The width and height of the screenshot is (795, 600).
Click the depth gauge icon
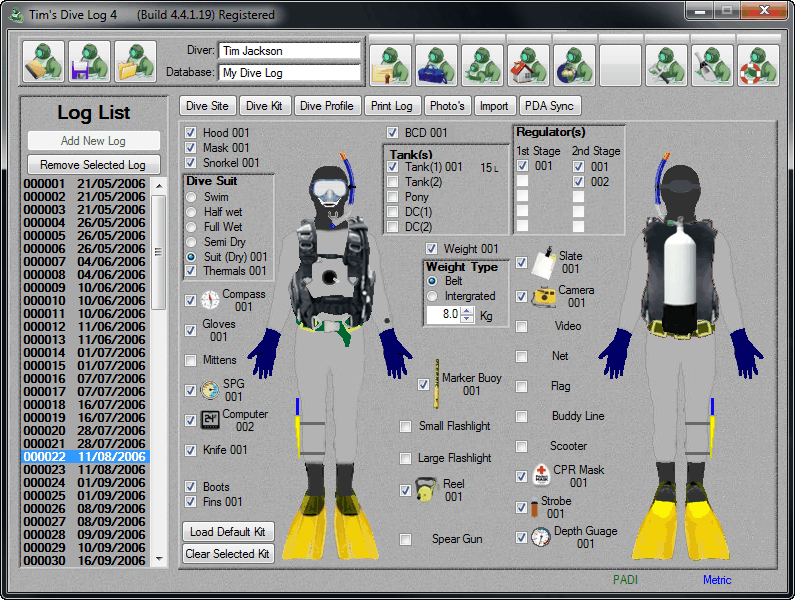541,537
